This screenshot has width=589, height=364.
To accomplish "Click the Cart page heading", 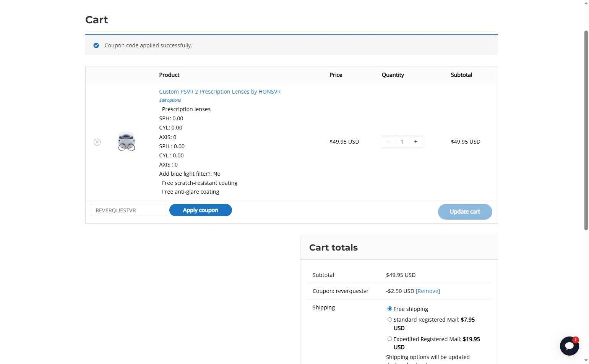I will click(x=97, y=20).
